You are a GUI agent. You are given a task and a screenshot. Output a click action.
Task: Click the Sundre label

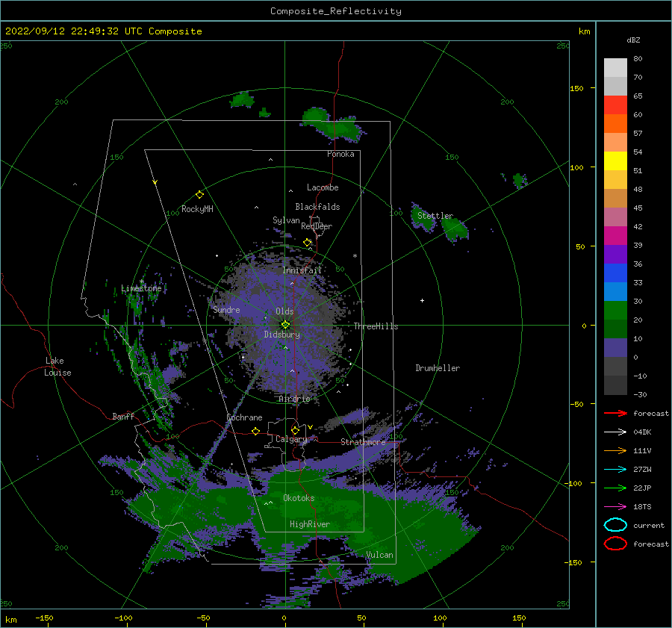(x=226, y=310)
